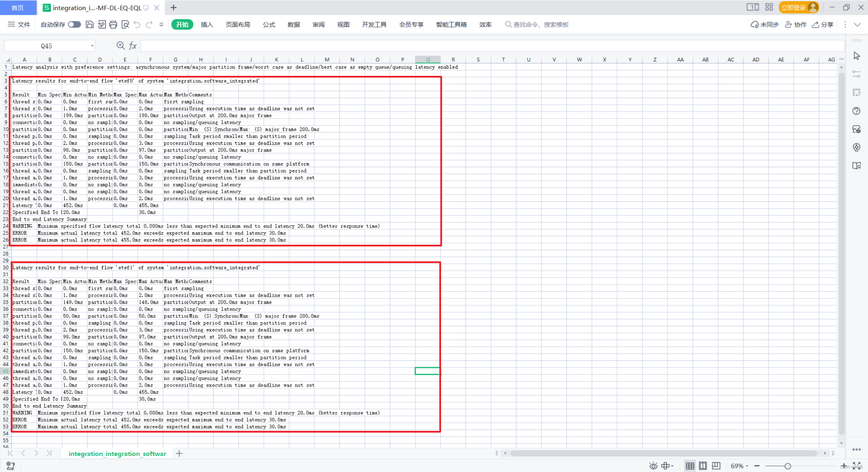
Task: Expand the Name Box dropdown arrow
Action: 92,46
